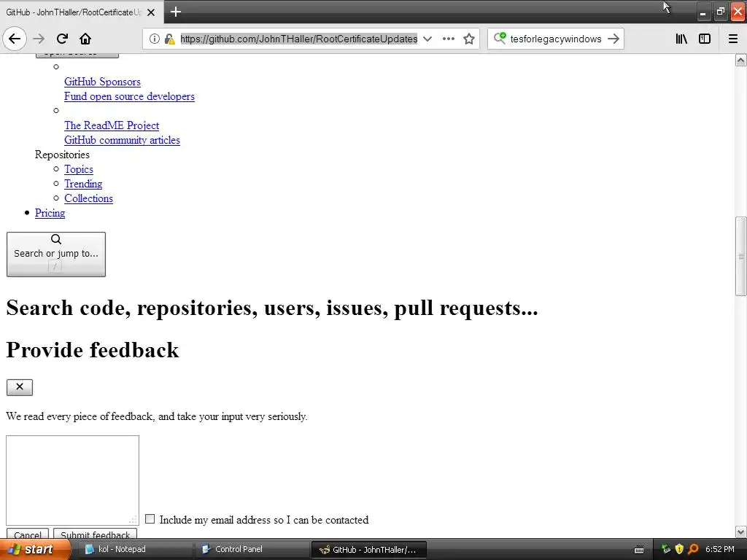Open the Collections link

coord(88,198)
